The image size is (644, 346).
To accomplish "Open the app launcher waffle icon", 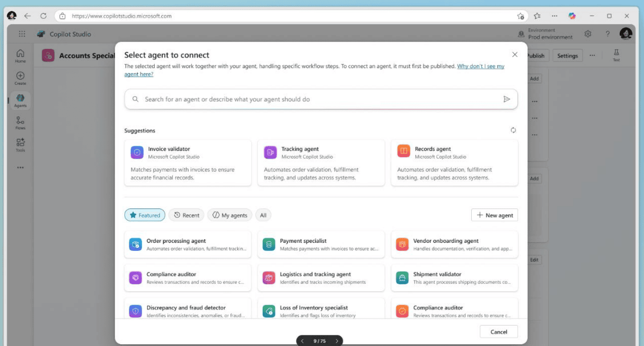I will (22, 34).
